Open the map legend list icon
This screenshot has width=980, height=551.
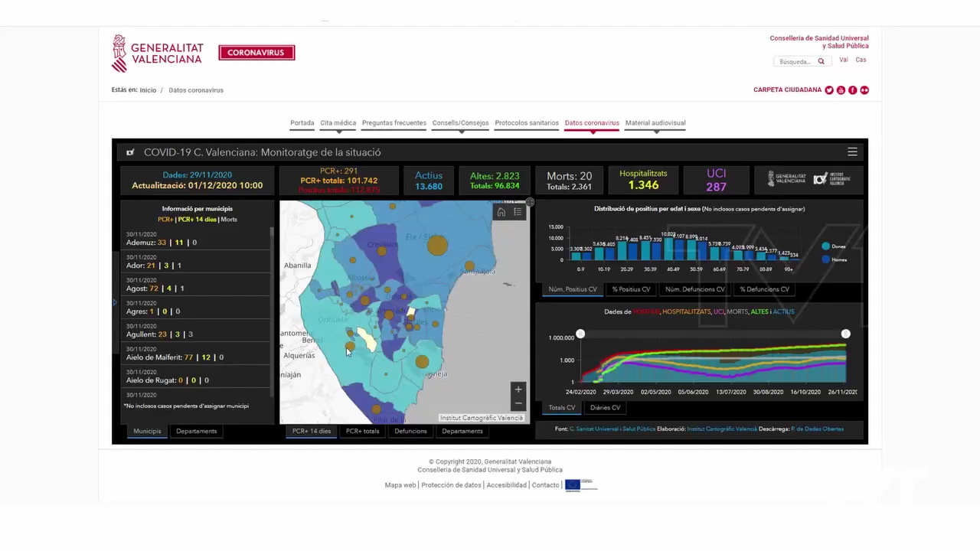click(518, 212)
